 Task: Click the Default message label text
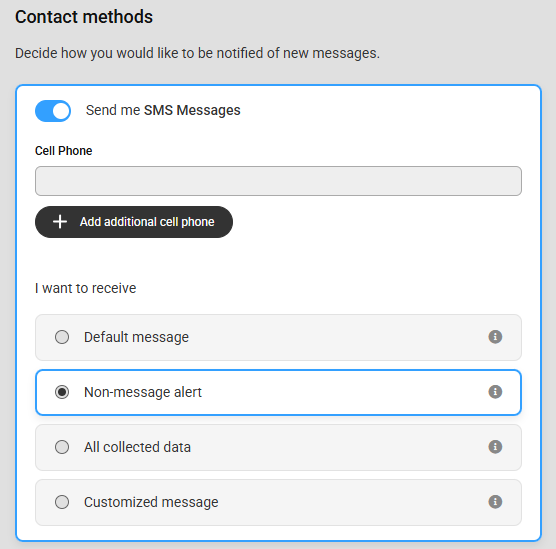pyautogui.click(x=136, y=337)
